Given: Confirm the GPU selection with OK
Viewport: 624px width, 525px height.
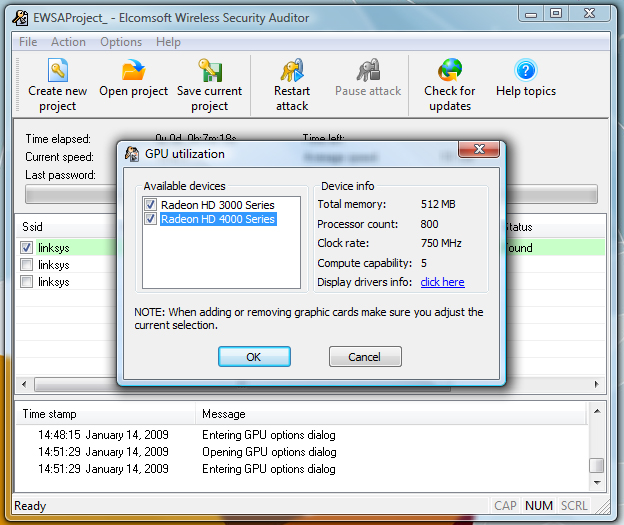Looking at the screenshot, I should point(254,357).
